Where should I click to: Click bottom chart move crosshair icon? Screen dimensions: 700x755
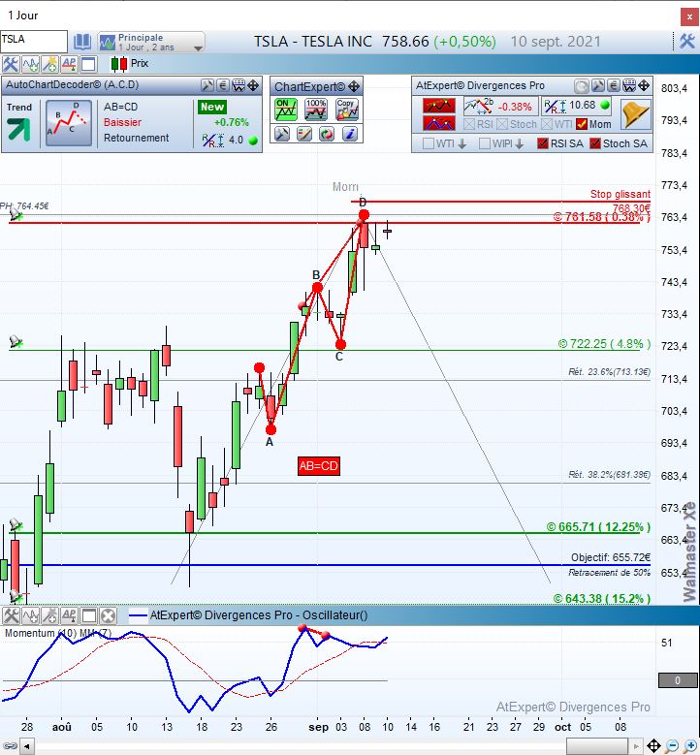point(653,746)
